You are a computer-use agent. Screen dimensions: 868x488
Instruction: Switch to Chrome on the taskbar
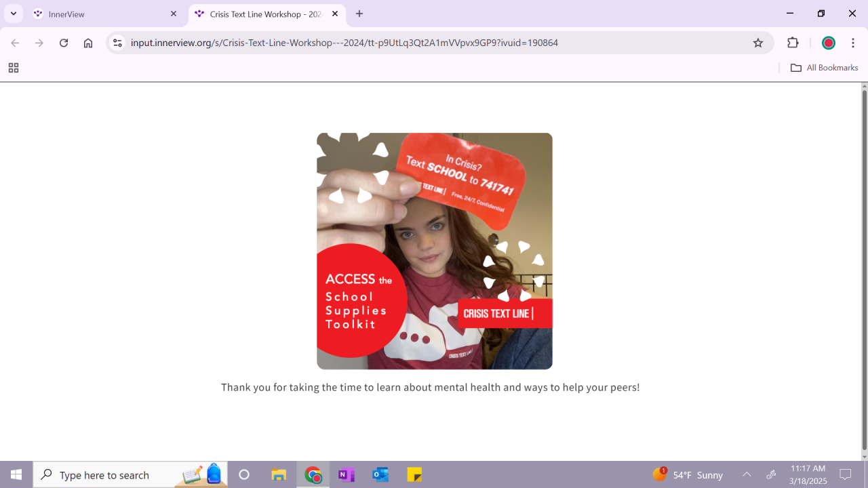[313, 474]
